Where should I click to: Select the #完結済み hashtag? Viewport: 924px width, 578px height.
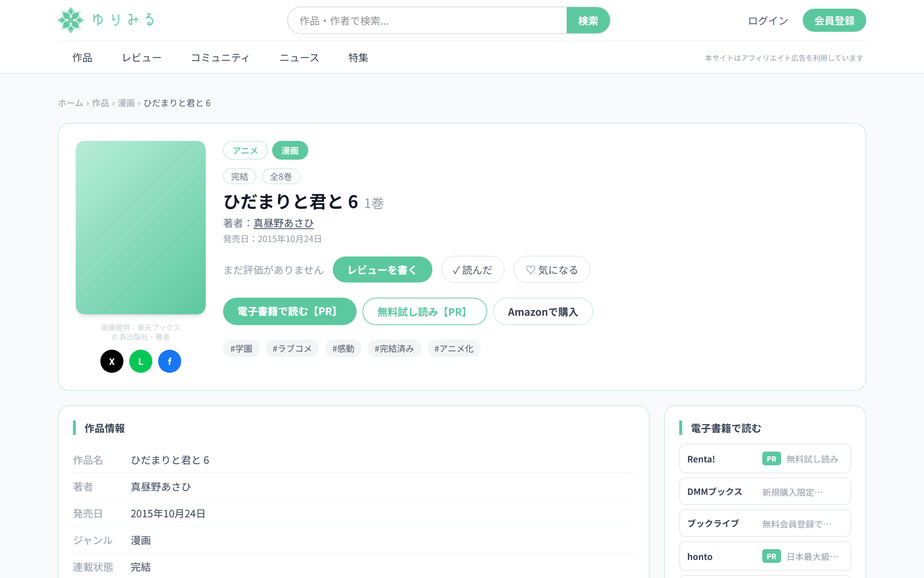(x=395, y=348)
